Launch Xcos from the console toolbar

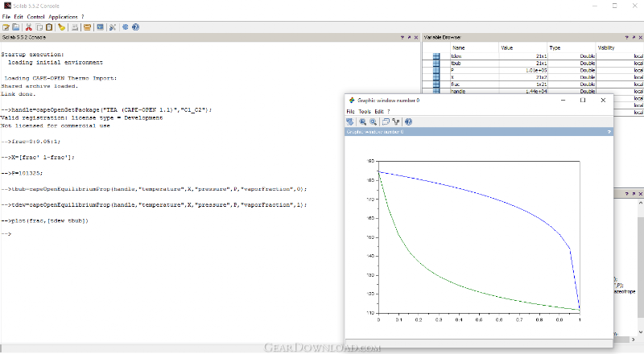click(x=100, y=27)
